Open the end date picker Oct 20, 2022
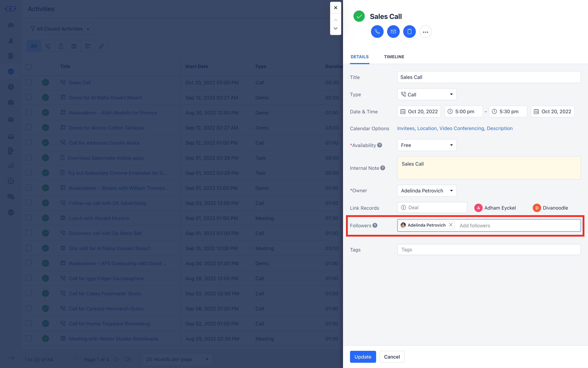This screenshot has width=588, height=368. tap(552, 111)
